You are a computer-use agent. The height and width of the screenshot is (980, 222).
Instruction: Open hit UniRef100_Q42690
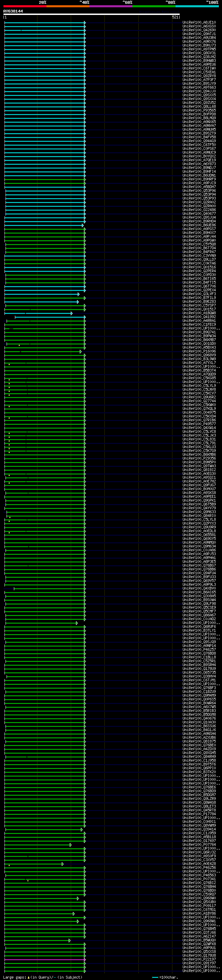[199, 30]
